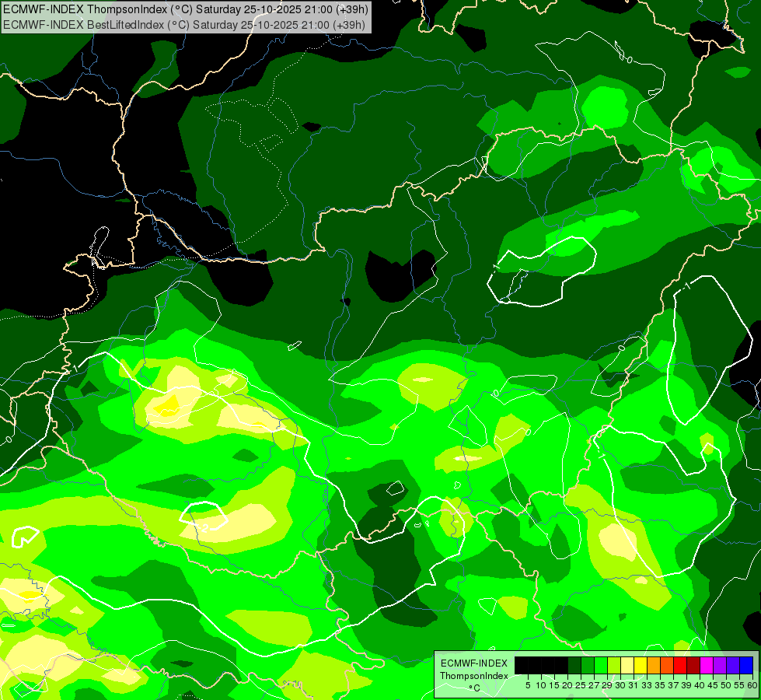Click legend tick label '45'
Viewport: 761px width, 700px height.
tap(714, 685)
